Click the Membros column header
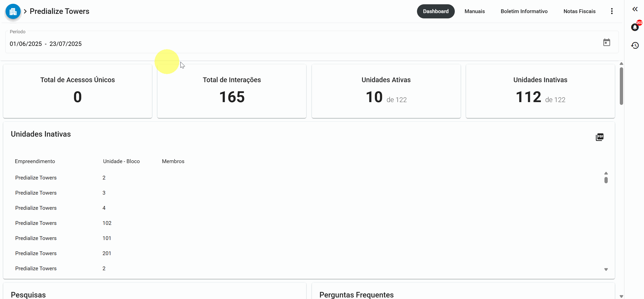 173,161
